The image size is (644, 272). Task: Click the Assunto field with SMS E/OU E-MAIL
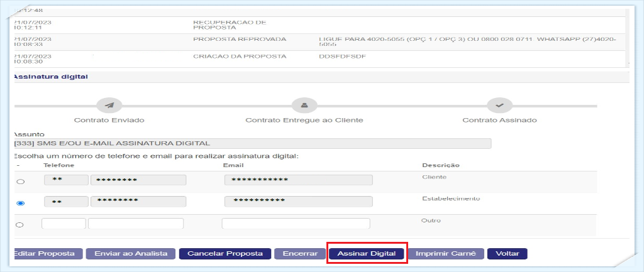click(252, 144)
